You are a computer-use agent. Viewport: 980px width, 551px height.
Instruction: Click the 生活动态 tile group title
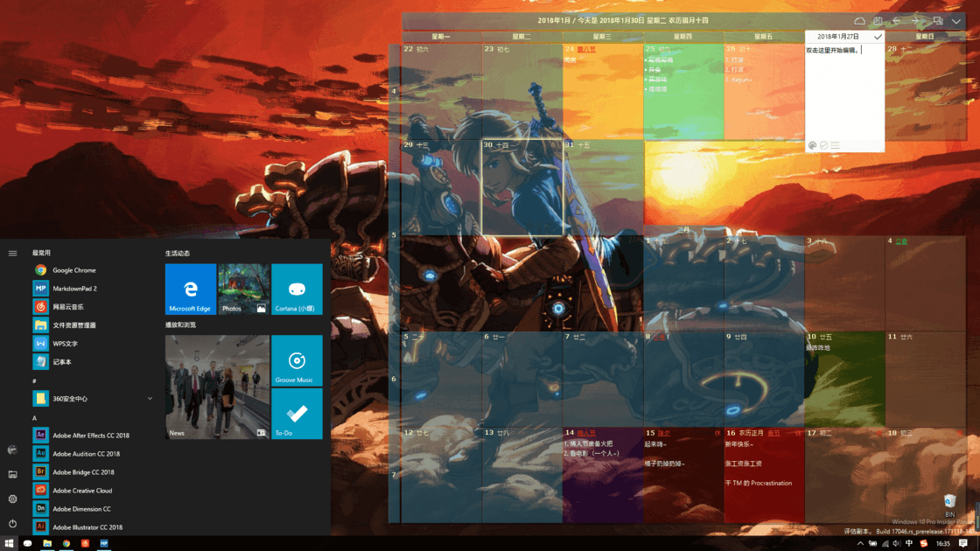coord(178,253)
